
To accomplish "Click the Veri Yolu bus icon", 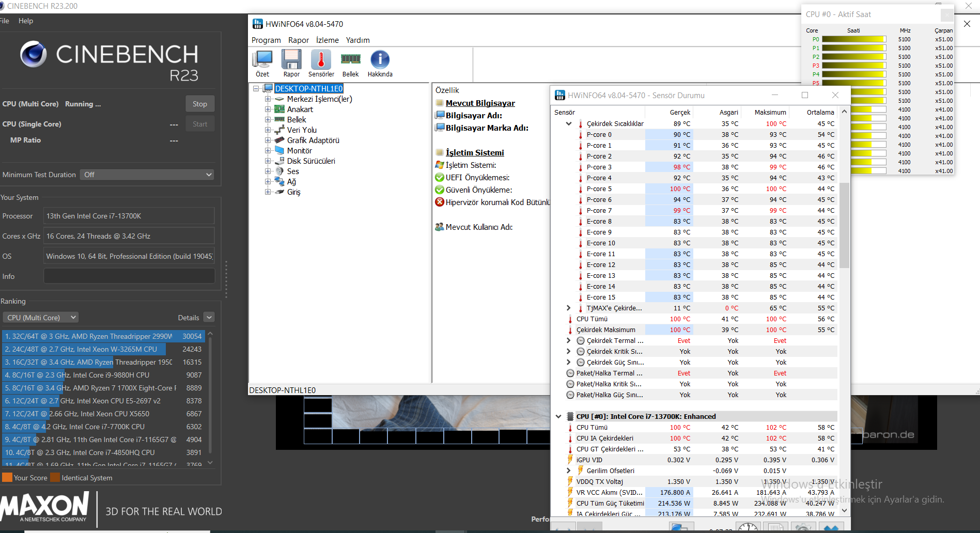I will coord(279,130).
